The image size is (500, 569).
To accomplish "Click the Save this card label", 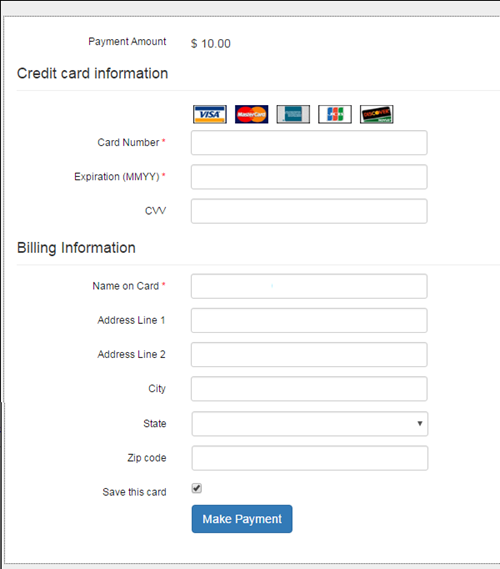I will point(134,492).
